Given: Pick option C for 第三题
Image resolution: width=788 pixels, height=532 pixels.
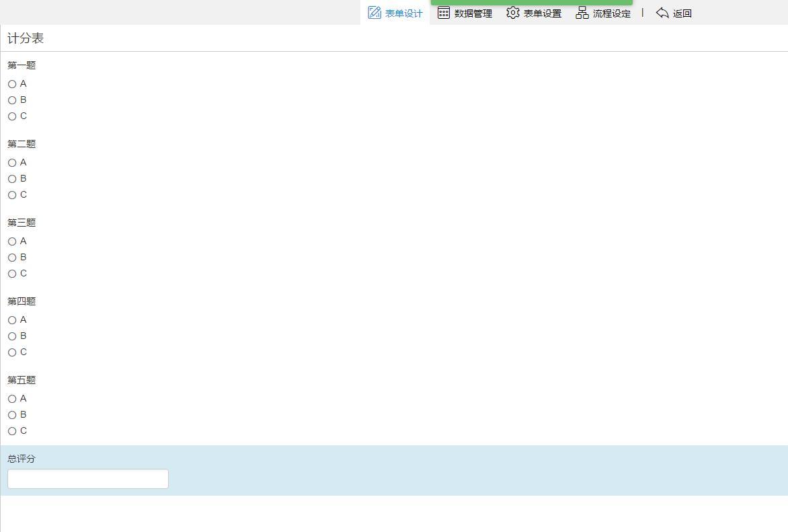Looking at the screenshot, I should point(12,274).
